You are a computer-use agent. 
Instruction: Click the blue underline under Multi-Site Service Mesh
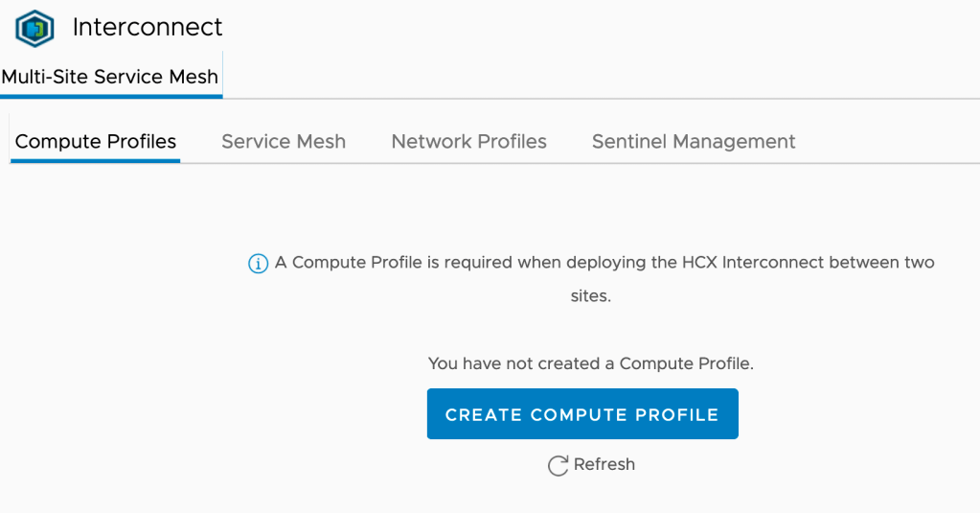pyautogui.click(x=110, y=96)
